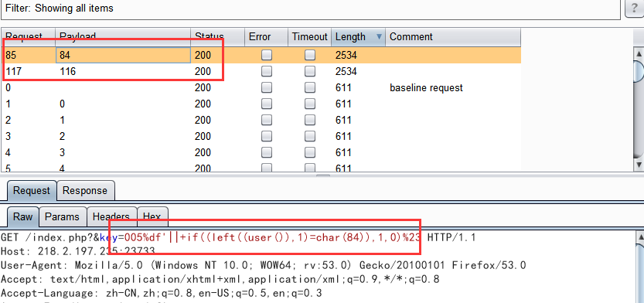Sort by Length column descending arrow
The image size is (644, 303).
click(x=379, y=37)
